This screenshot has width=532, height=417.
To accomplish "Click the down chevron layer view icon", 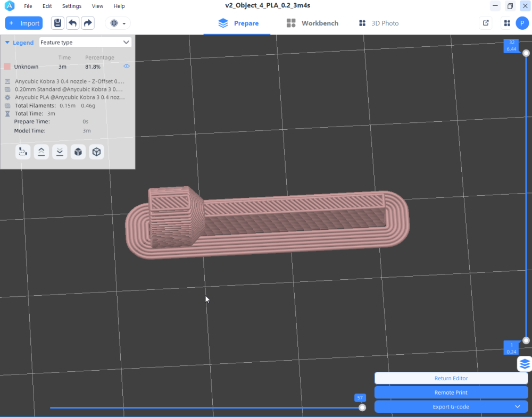I will pyautogui.click(x=60, y=152).
